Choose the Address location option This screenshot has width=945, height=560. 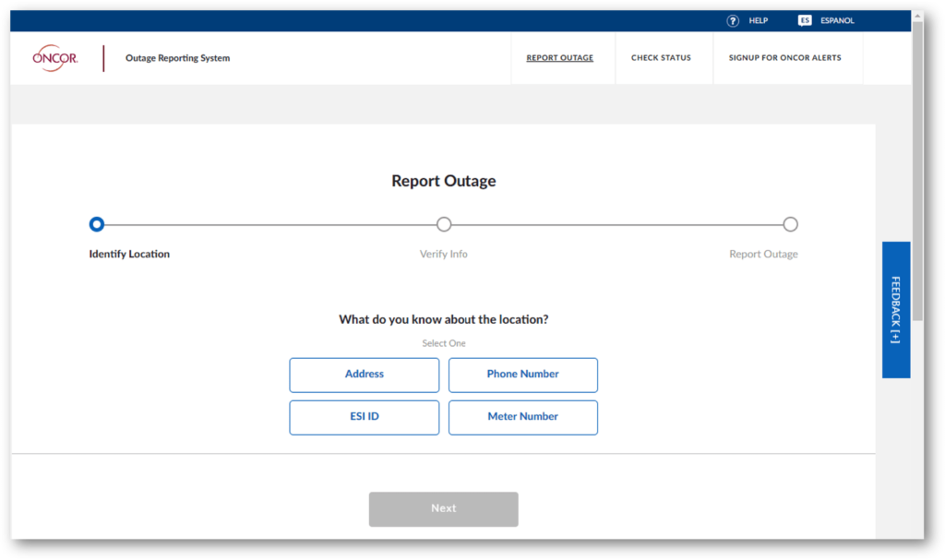[365, 375]
